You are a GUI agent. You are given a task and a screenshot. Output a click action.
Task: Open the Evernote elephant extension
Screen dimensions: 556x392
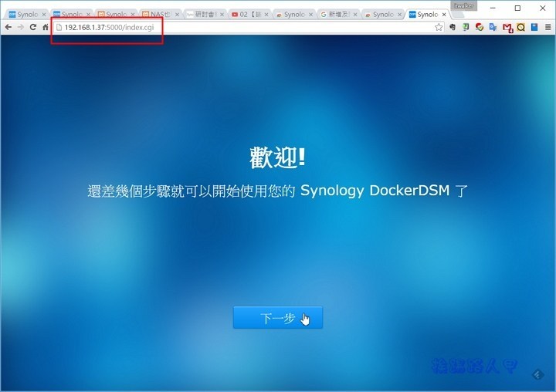pyautogui.click(x=452, y=27)
